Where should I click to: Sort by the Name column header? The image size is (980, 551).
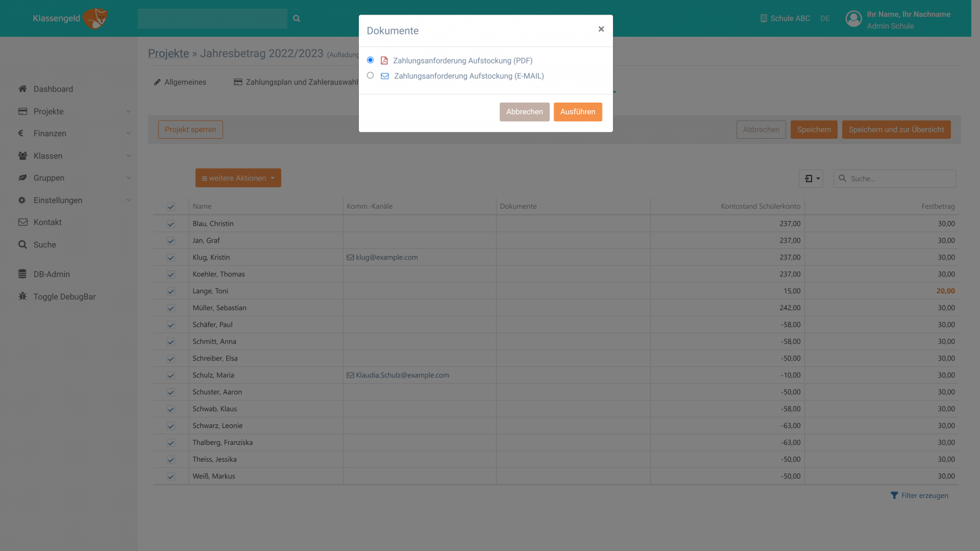coord(202,206)
